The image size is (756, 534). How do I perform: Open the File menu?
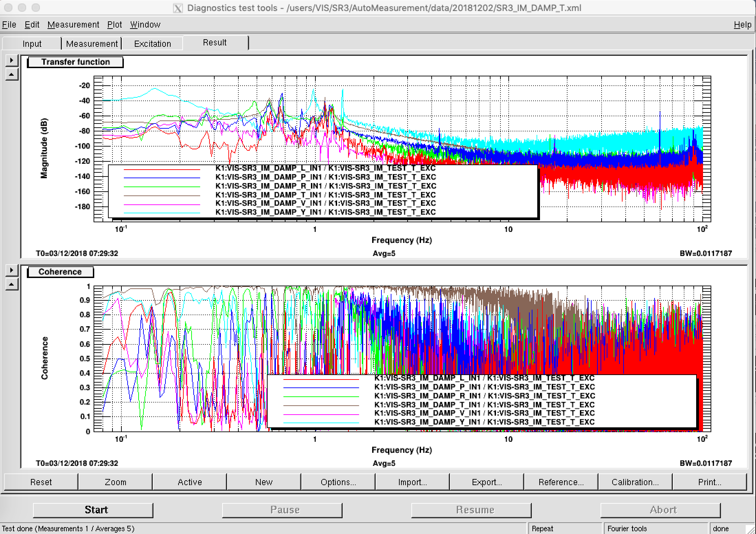9,25
